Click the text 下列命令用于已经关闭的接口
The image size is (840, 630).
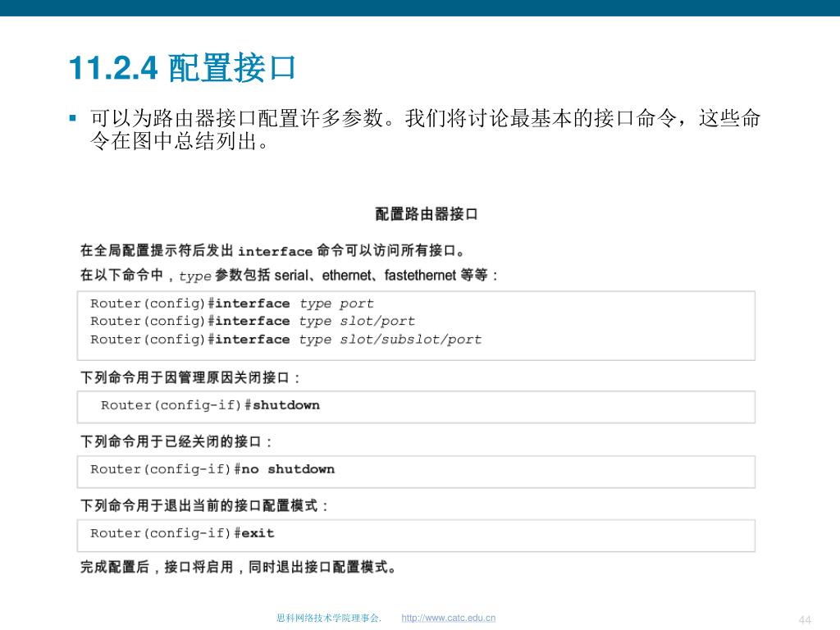pyautogui.click(x=176, y=442)
